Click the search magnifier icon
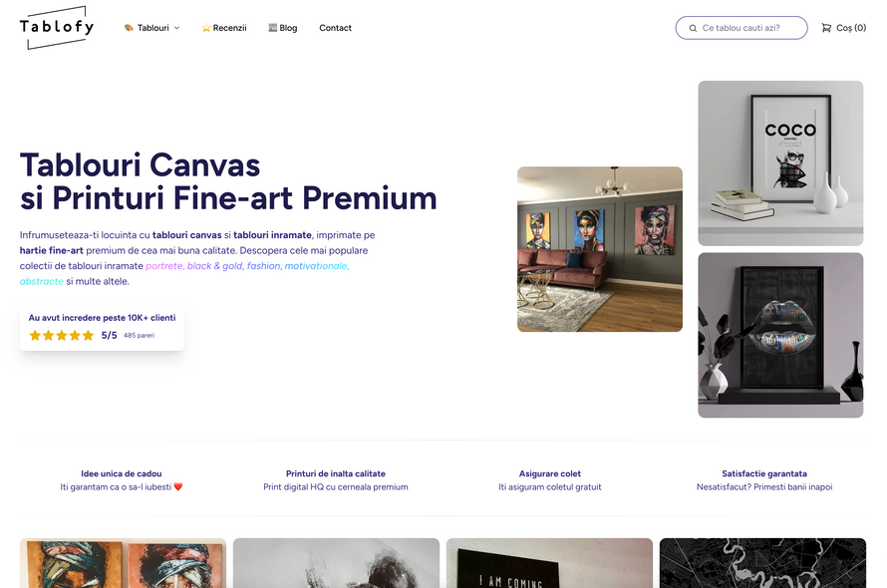This screenshot has width=887, height=588. point(693,28)
